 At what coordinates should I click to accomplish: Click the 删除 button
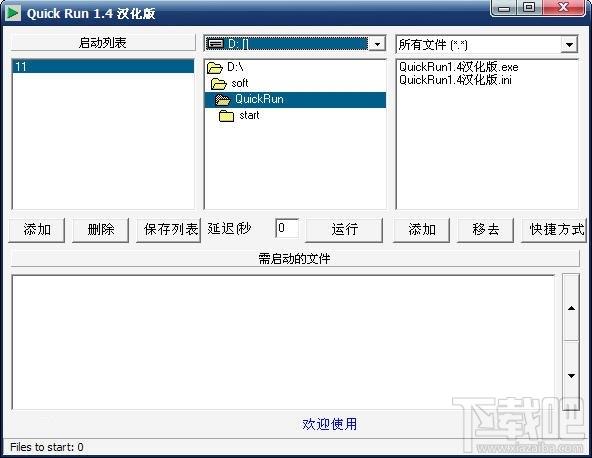point(100,230)
